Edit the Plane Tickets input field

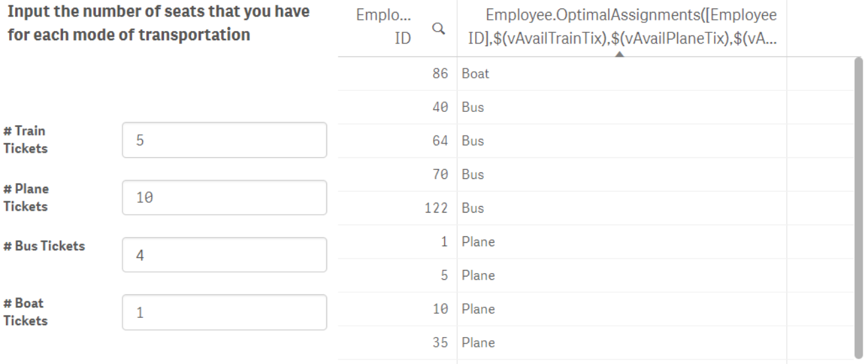(224, 197)
